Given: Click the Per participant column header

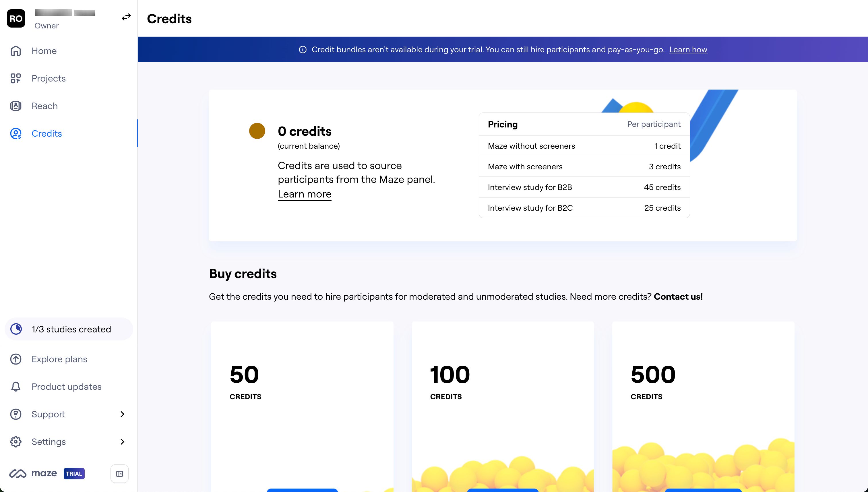Looking at the screenshot, I should (654, 124).
